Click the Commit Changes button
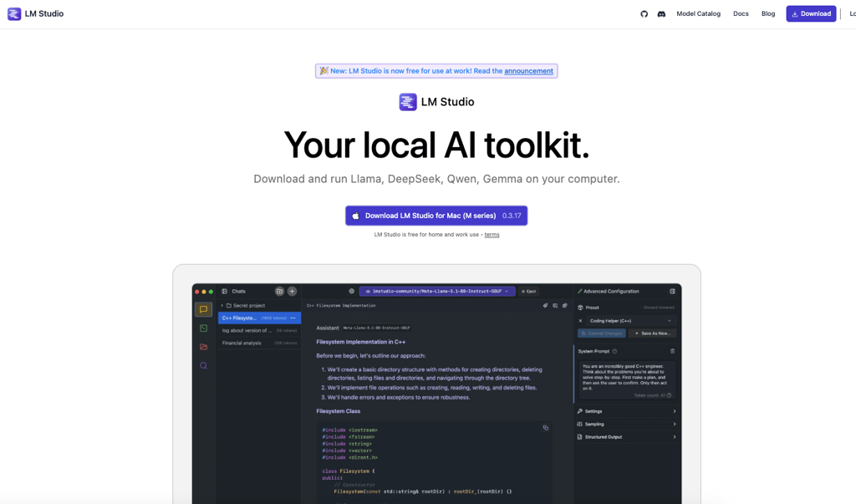 [602, 333]
